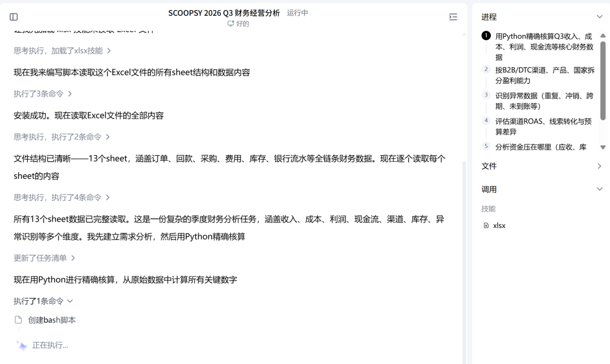Click text 安装成功。现在读取Excel文件的全部内容
The height and width of the screenshot is (364, 610).
89,116
